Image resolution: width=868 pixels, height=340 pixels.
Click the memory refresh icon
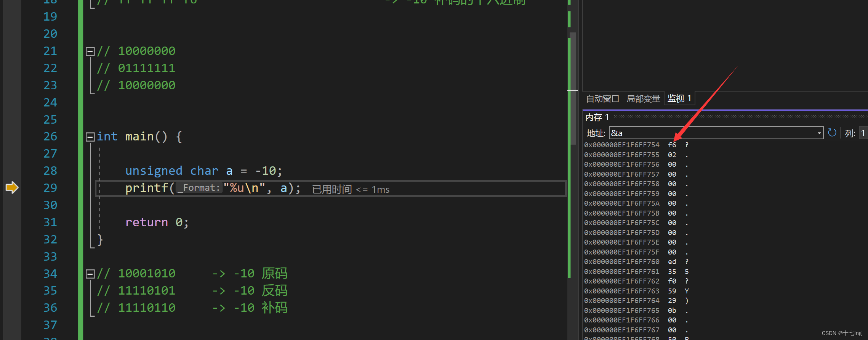832,133
